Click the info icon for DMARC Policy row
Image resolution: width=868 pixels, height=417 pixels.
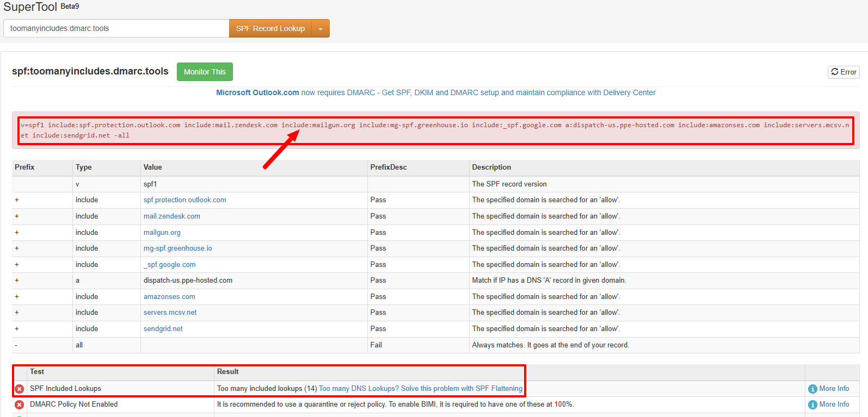coord(812,404)
